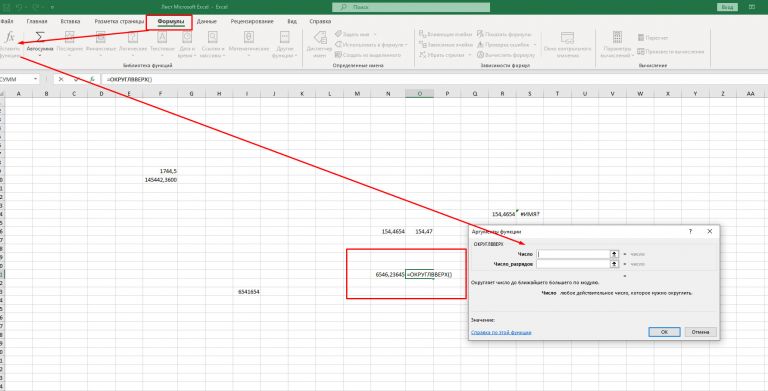Click the Отмена button in dialog
This screenshot has height=391, width=768.
700,332
